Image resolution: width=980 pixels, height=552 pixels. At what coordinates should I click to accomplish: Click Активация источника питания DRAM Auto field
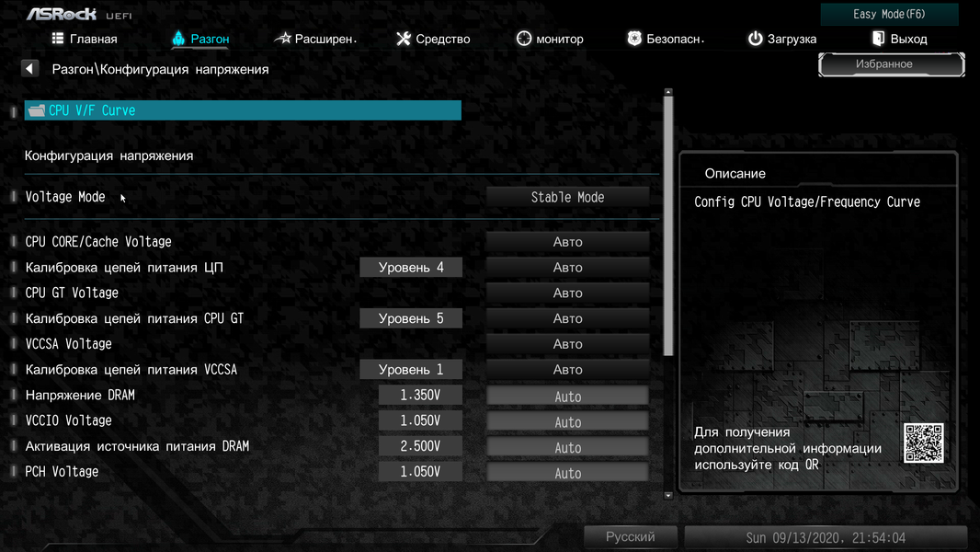567,447
